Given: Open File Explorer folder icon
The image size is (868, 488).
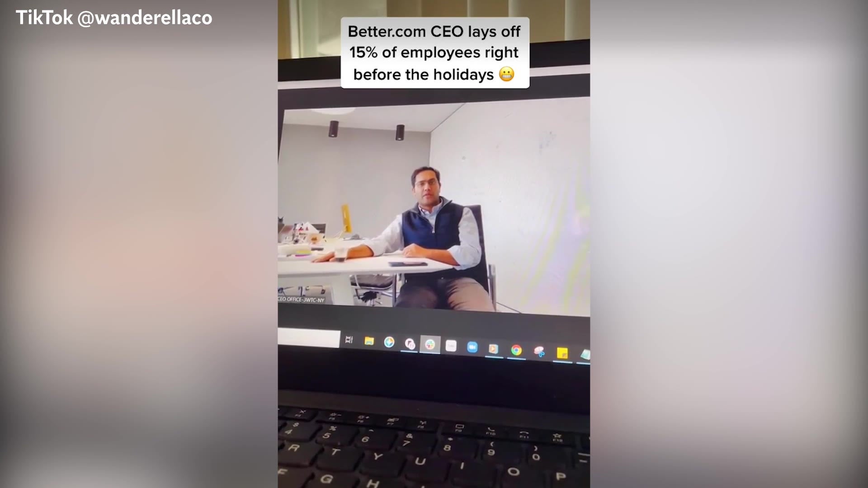Looking at the screenshot, I should click(x=369, y=341).
